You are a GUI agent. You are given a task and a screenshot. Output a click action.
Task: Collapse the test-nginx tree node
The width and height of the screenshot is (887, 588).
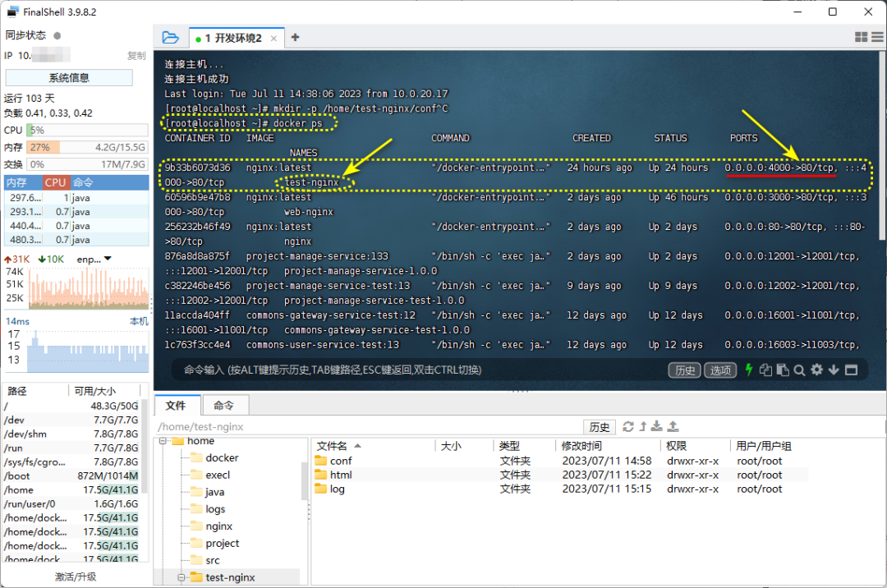click(x=181, y=577)
